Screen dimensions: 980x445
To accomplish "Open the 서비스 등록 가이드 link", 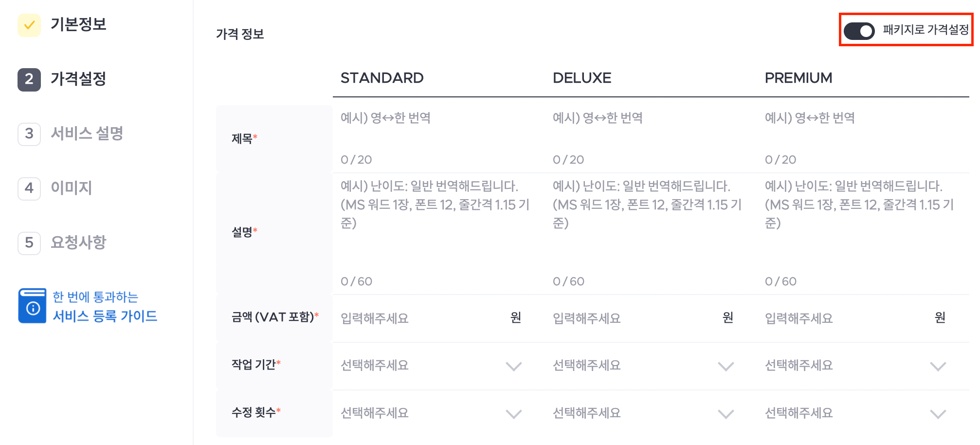I will (x=105, y=316).
